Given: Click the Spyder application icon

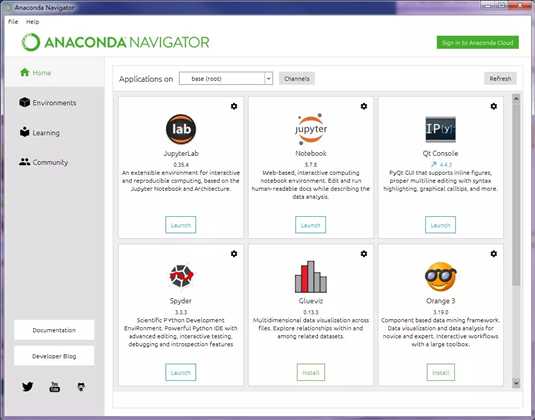Looking at the screenshot, I should click(x=181, y=276).
